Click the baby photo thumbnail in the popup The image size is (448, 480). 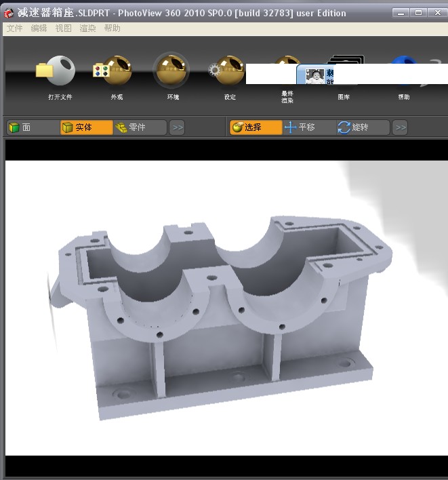coord(314,76)
